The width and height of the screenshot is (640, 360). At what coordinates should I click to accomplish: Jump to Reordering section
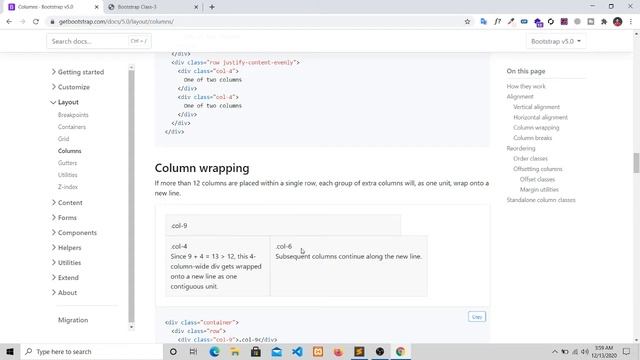pos(520,148)
